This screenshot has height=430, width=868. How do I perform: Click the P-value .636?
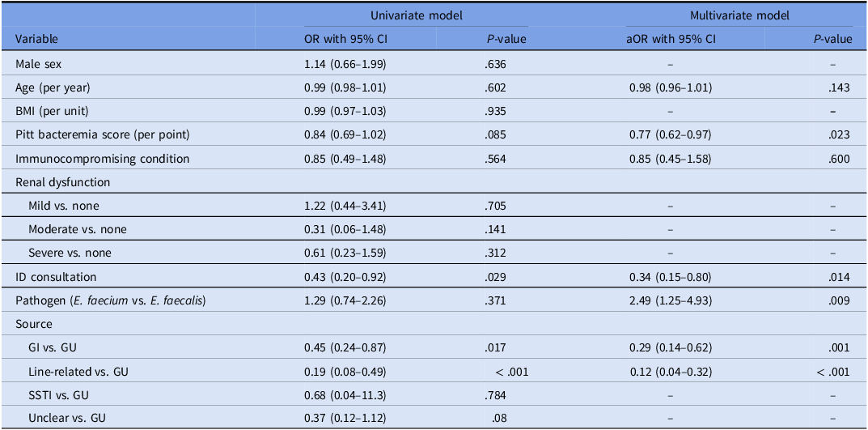coord(495,64)
